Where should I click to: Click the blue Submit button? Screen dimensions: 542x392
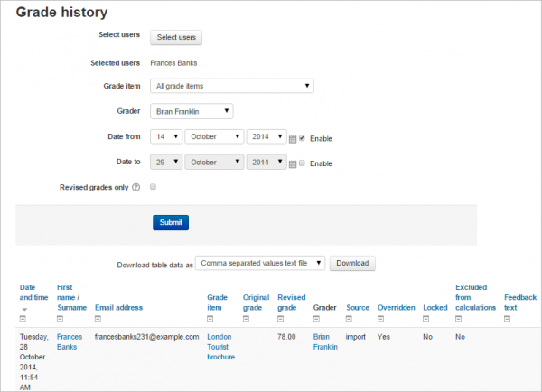pyautogui.click(x=170, y=222)
